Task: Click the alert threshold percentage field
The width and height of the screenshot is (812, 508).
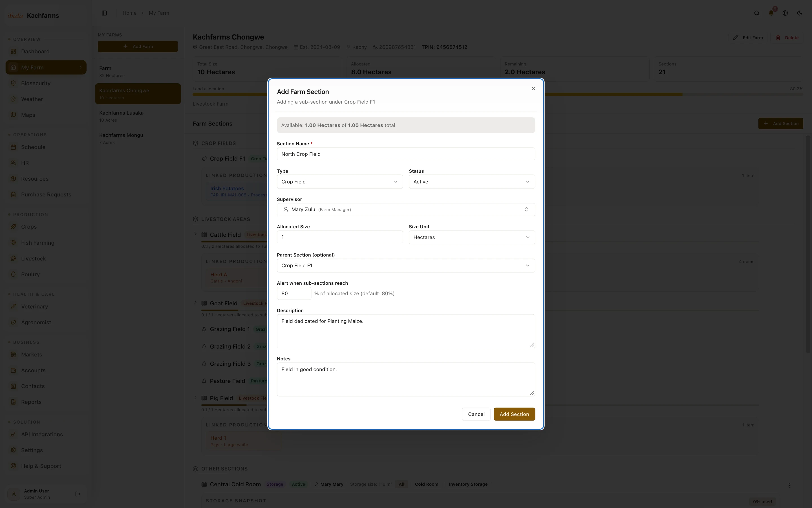Action: (x=294, y=293)
